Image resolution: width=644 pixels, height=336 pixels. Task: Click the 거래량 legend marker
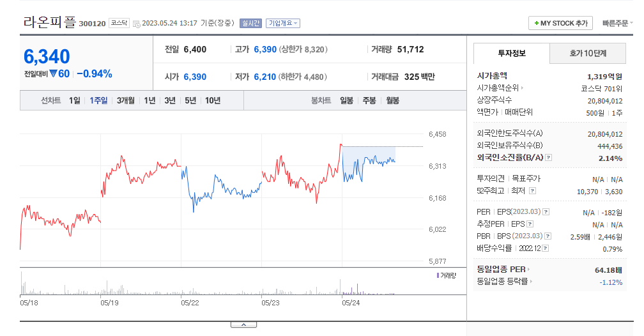tap(438, 275)
